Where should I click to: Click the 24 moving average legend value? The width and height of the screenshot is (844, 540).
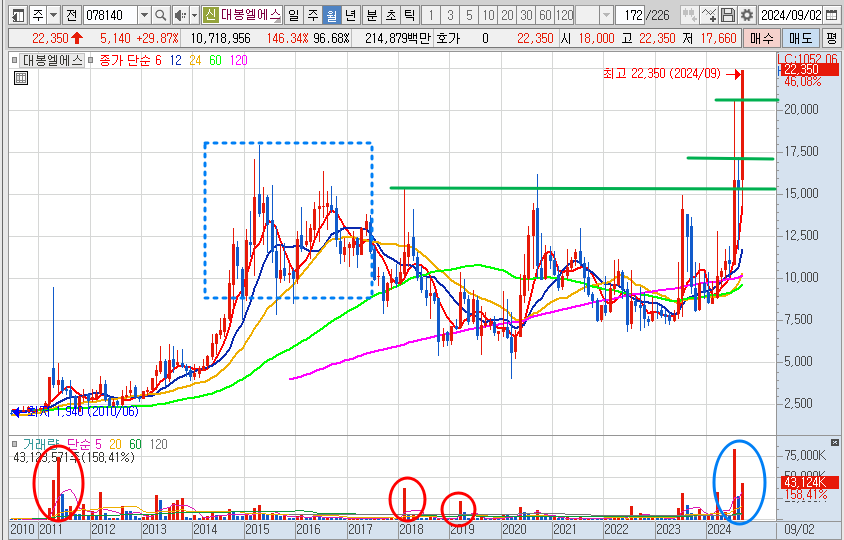coord(195,61)
